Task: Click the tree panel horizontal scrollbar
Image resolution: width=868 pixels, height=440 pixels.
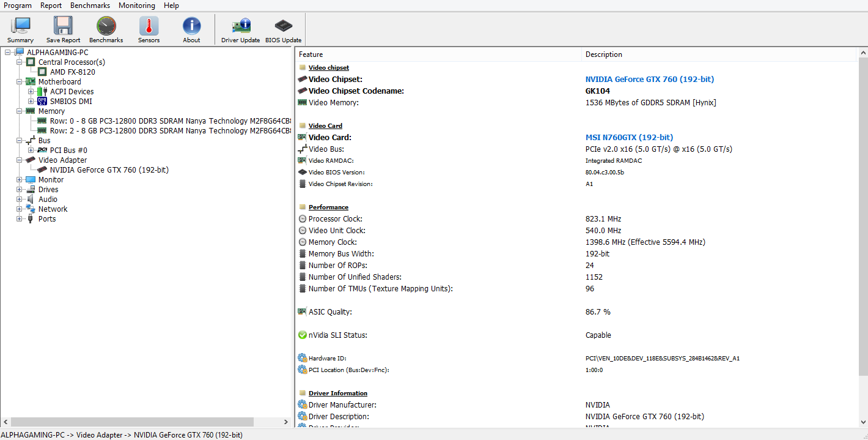Action: pos(132,422)
